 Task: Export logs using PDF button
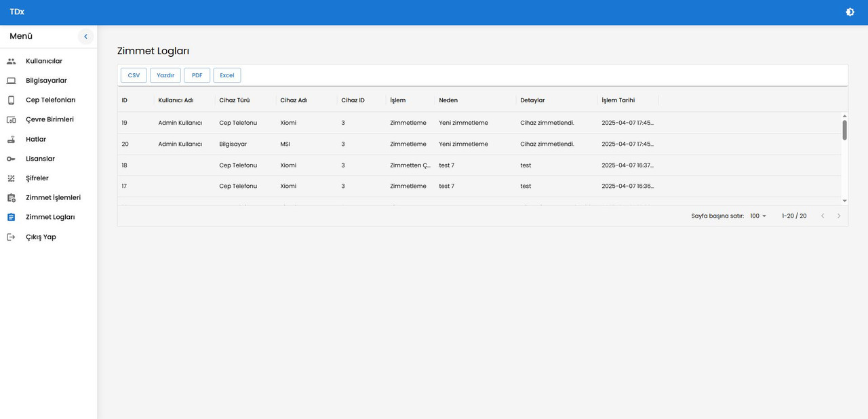(x=197, y=75)
